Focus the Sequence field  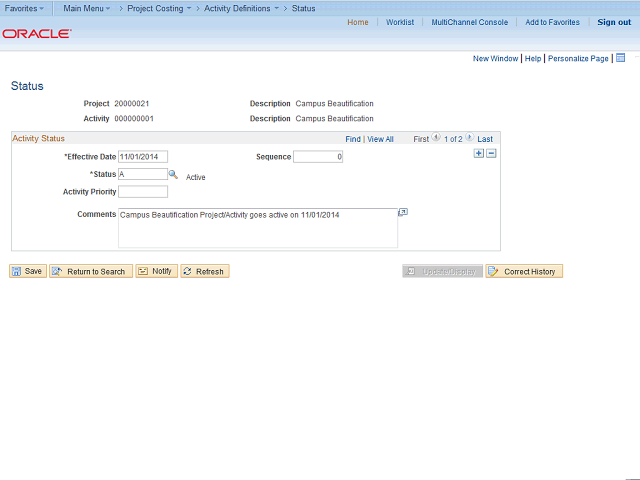point(318,157)
